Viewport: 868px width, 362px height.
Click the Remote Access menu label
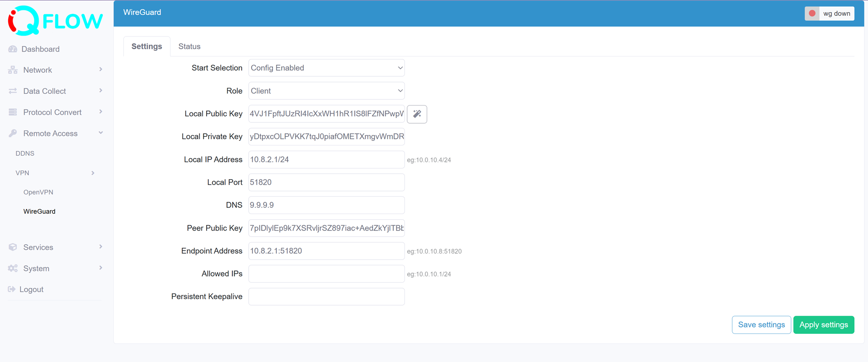50,133
